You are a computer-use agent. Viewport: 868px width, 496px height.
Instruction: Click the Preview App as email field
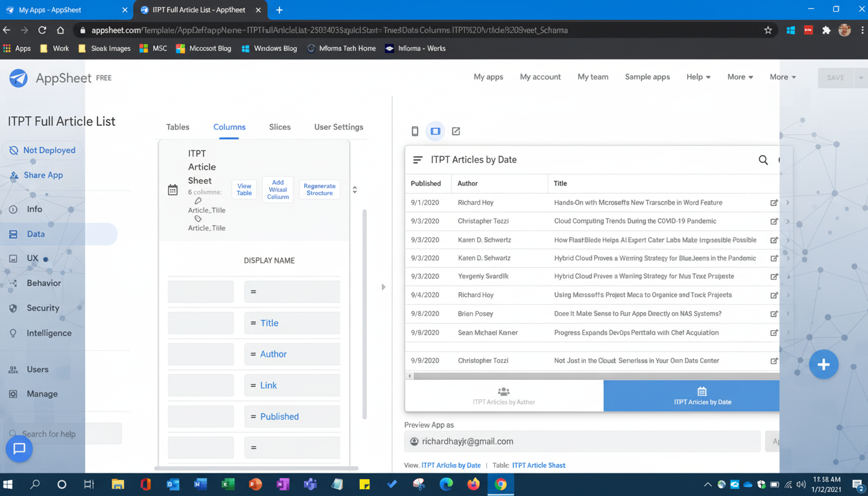tap(581, 441)
